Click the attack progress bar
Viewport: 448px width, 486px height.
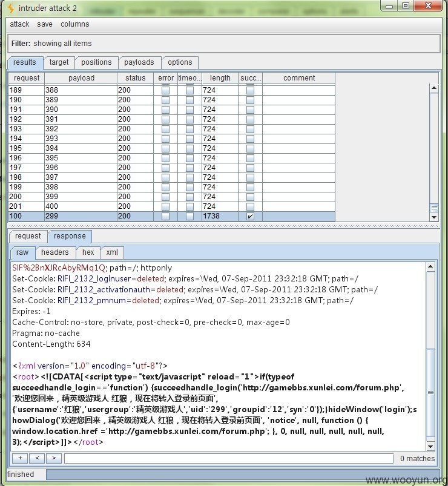pyautogui.click(x=243, y=475)
